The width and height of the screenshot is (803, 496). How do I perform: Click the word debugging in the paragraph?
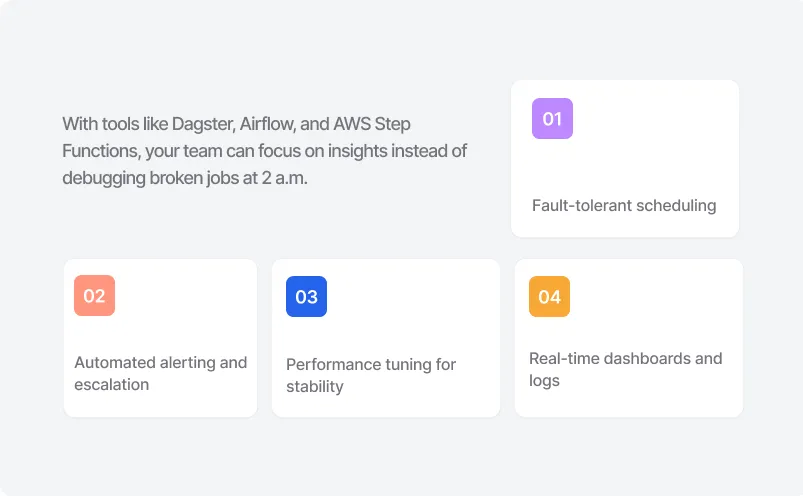pyautogui.click(x=101, y=178)
